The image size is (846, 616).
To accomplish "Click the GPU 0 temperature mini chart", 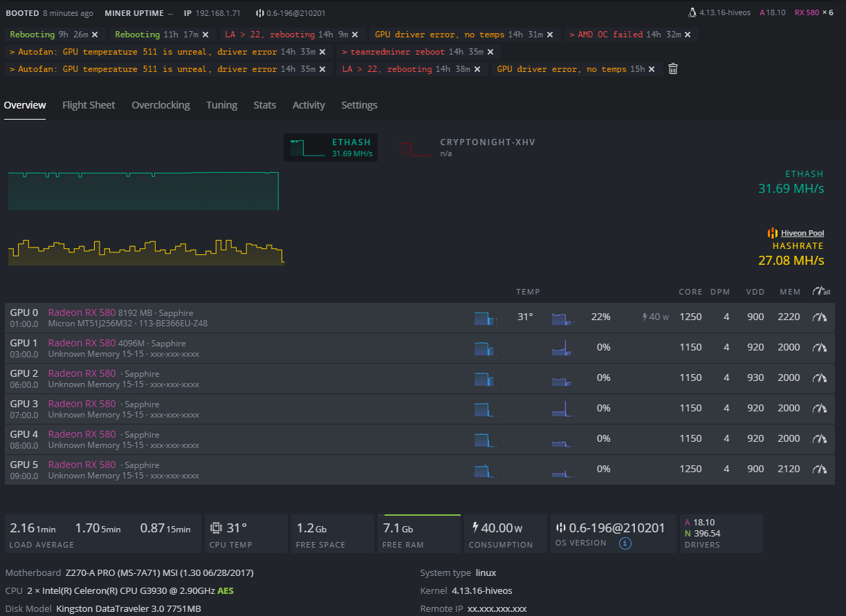I will tap(486, 318).
